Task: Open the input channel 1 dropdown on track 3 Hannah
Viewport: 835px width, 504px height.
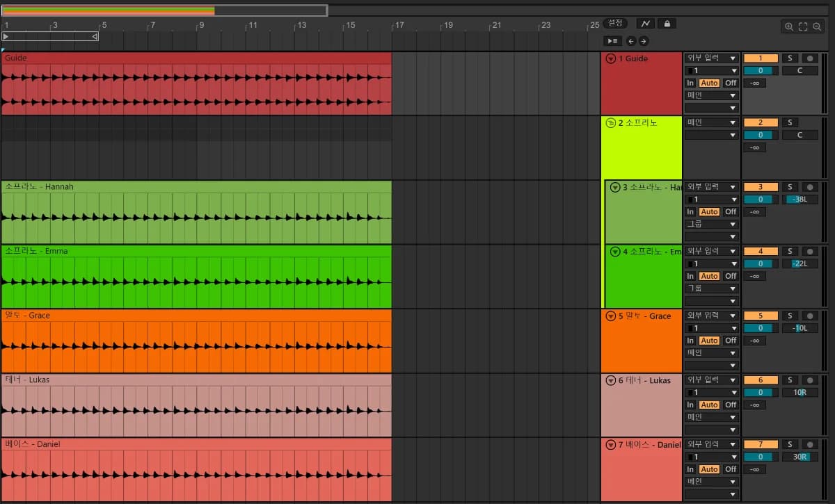Action: coord(711,200)
